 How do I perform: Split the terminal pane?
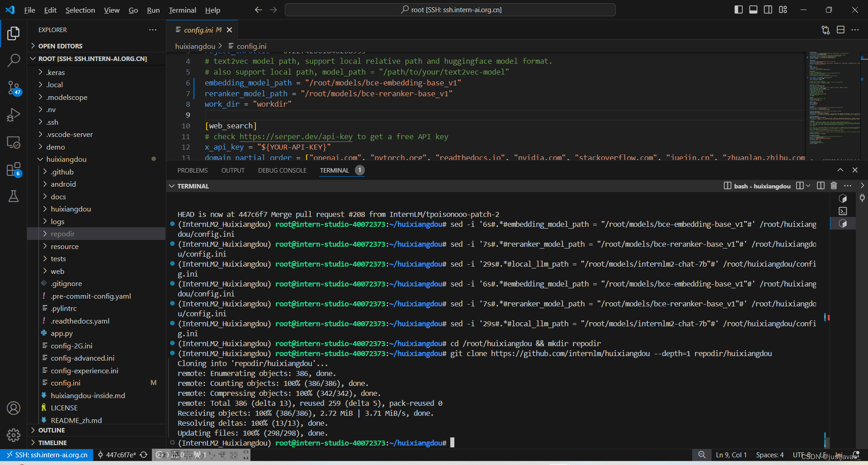click(x=821, y=186)
